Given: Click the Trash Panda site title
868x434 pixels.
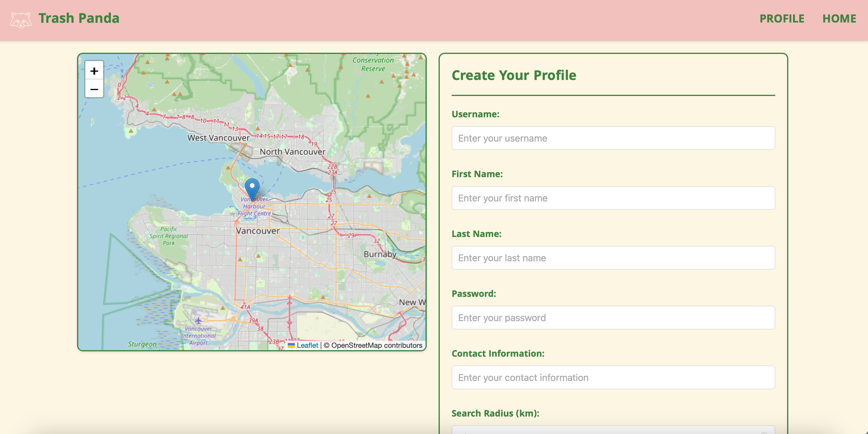Looking at the screenshot, I should click(x=79, y=18).
